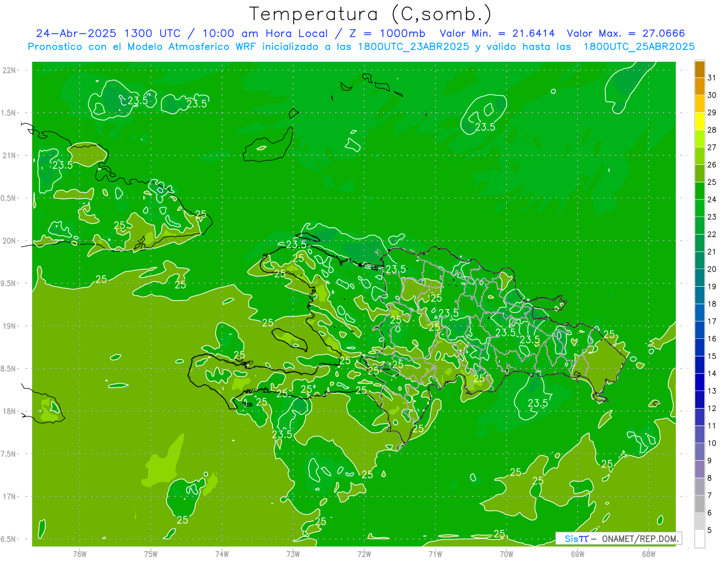This screenshot has width=728, height=562.
Task: Click the "17N" latitude axis label
Action: click(10, 497)
